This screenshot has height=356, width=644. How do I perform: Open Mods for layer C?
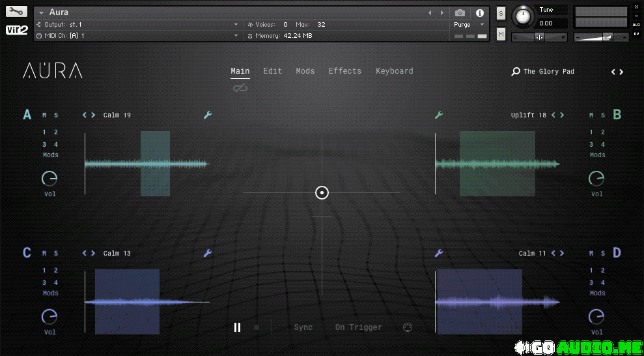click(x=51, y=293)
